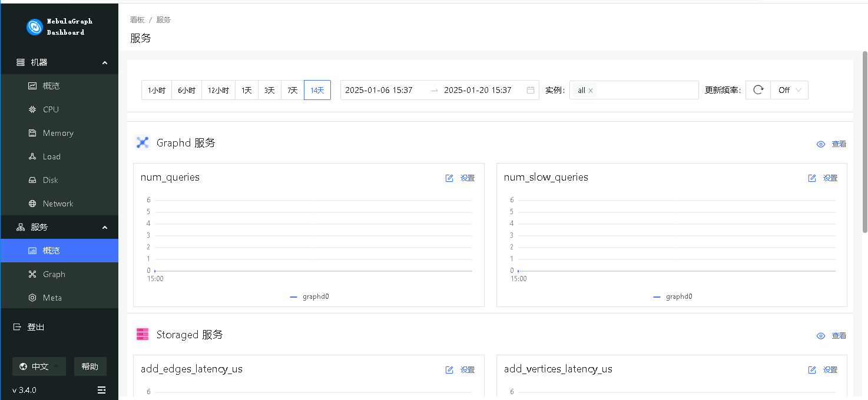Open the 机器 概览 overview page

[x=59, y=86]
